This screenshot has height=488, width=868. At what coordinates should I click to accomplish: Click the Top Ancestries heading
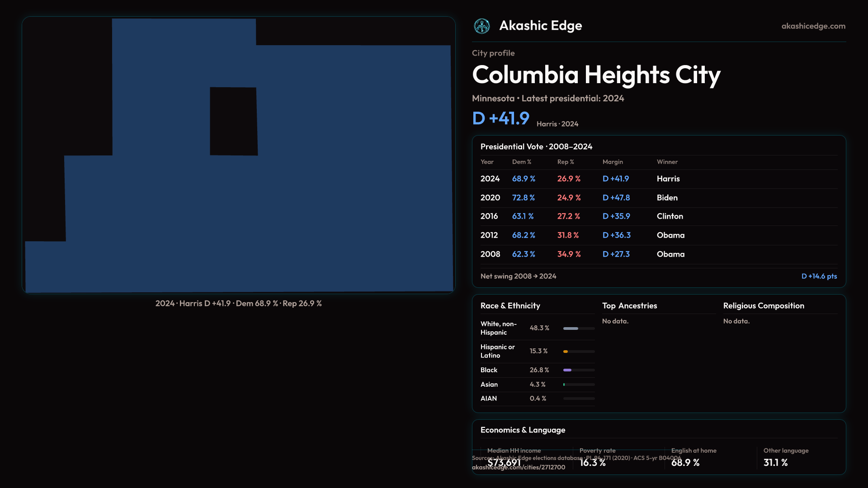[629, 306]
